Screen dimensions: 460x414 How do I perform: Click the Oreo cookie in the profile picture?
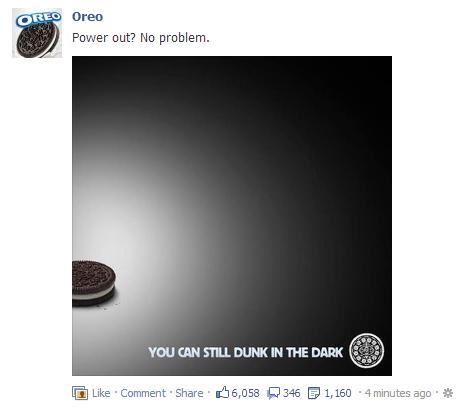[x=38, y=40]
